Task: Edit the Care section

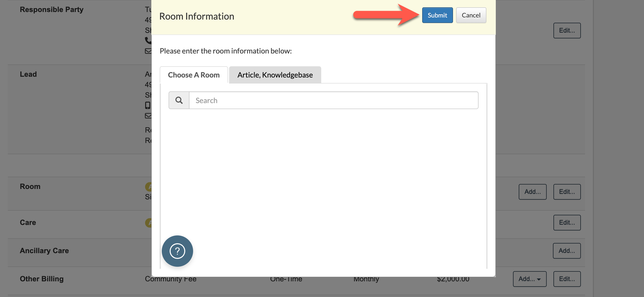Action: [x=567, y=223]
